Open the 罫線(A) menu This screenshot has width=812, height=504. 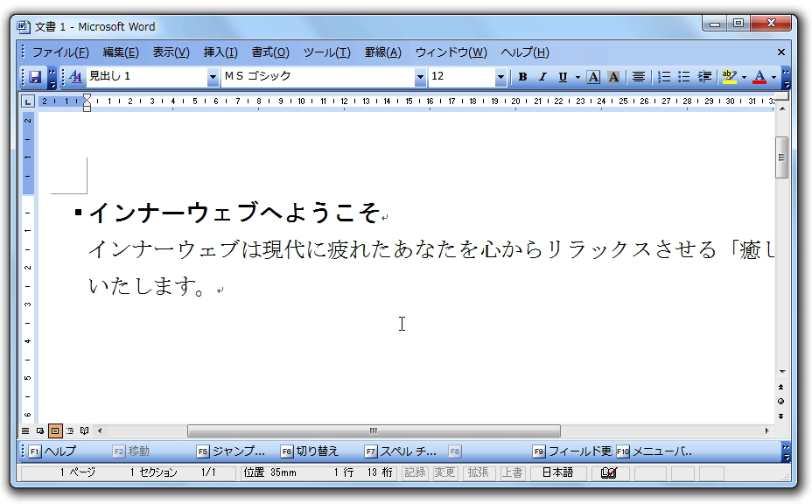coord(382,52)
